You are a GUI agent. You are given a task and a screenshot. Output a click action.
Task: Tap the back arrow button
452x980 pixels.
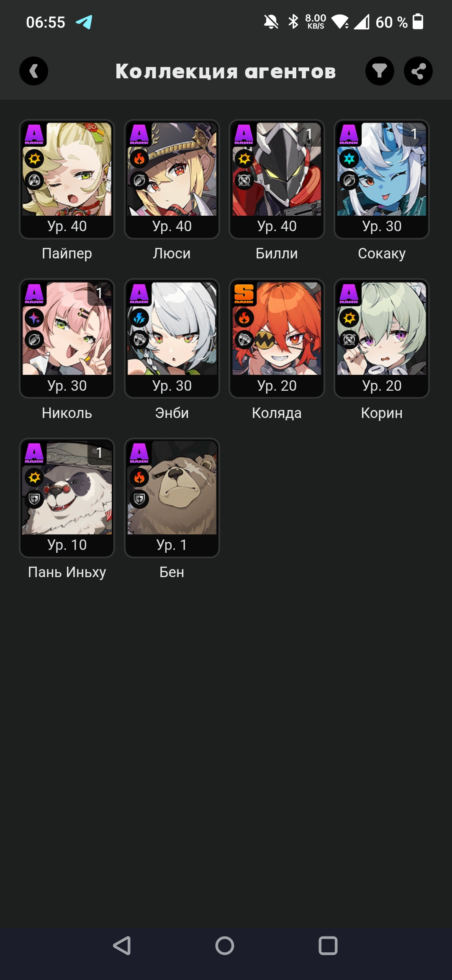coord(33,71)
